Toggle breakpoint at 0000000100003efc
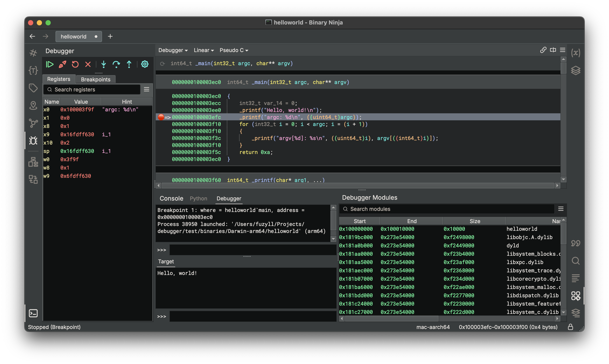Image resolution: width=609 pixels, height=364 pixels. (x=161, y=117)
